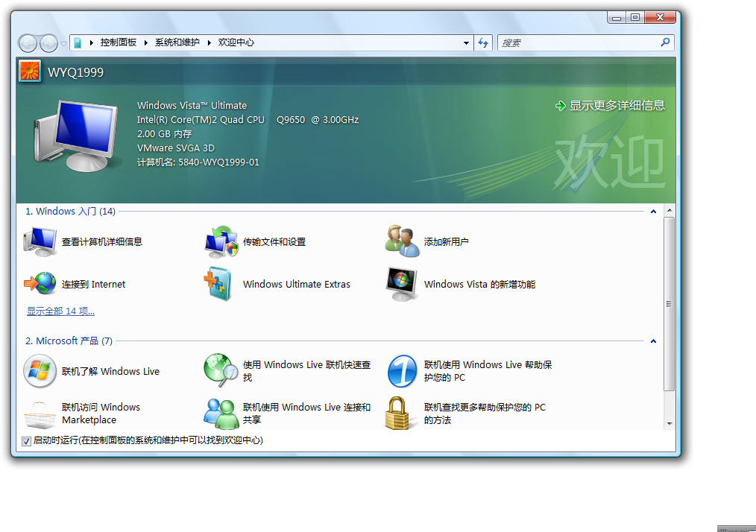Click the WYQ1999 user name text
Viewport: 756px width, 532px height.
coord(76,72)
